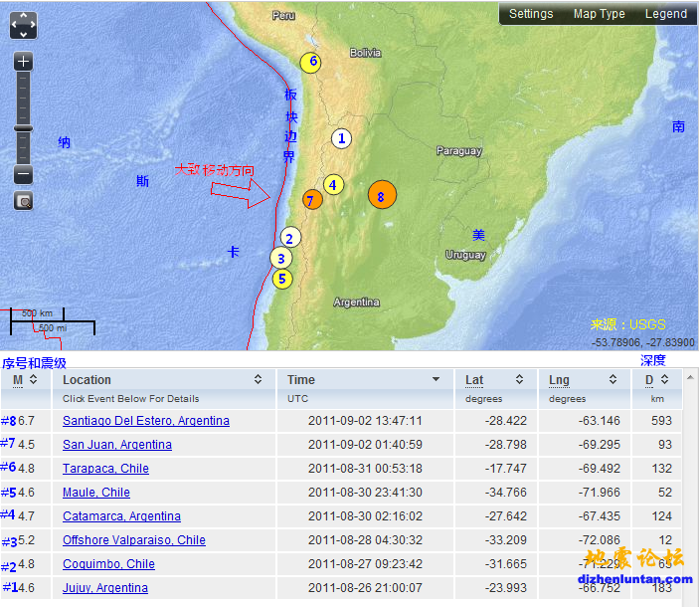Click time cell 2011-09-02 13:47:11
The image size is (700, 607).
pos(365,421)
